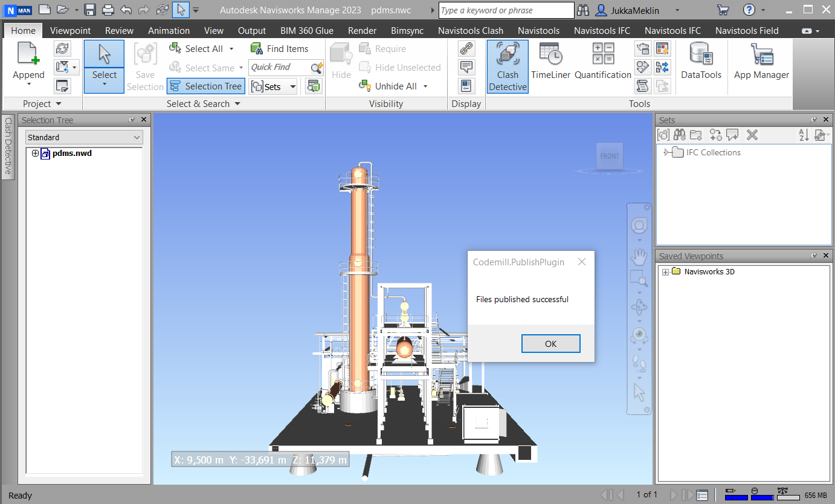Open the Sets dropdown in ribbon
Image resolution: width=835 pixels, height=504 pixels.
click(x=292, y=87)
